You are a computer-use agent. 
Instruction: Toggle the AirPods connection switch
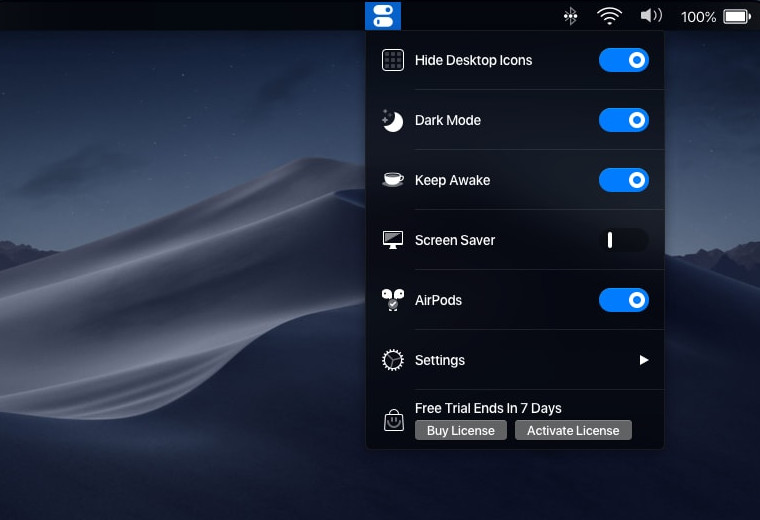(x=624, y=300)
